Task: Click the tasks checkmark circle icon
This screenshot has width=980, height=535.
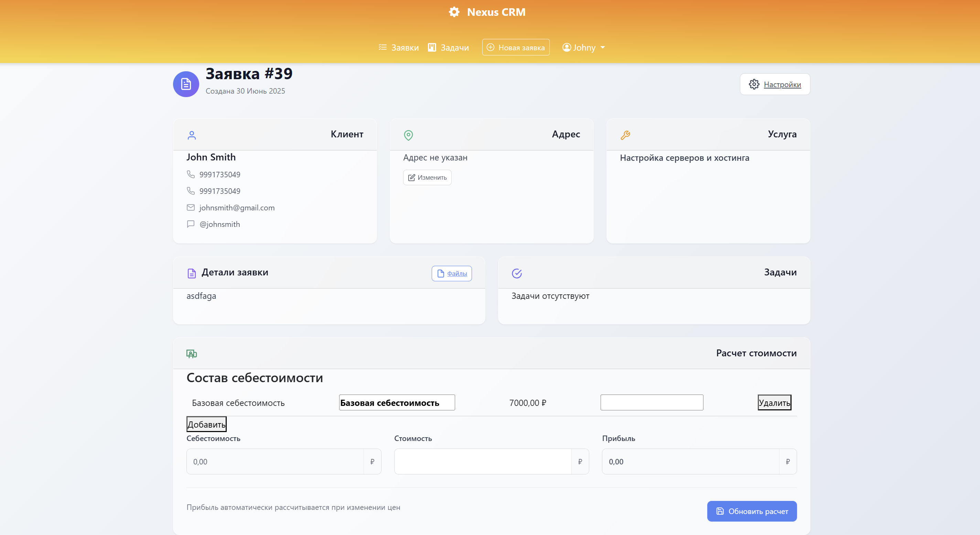Action: click(x=517, y=273)
